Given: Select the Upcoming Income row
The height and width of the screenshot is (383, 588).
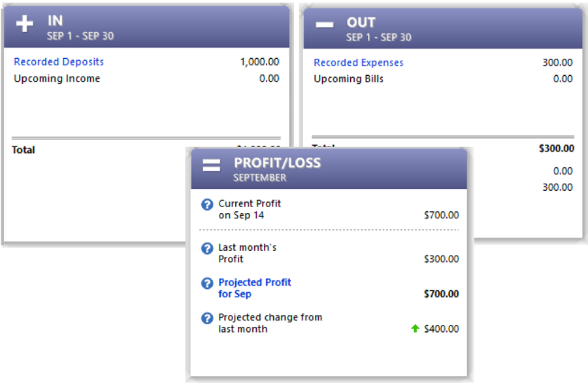Looking at the screenshot, I should [x=146, y=78].
